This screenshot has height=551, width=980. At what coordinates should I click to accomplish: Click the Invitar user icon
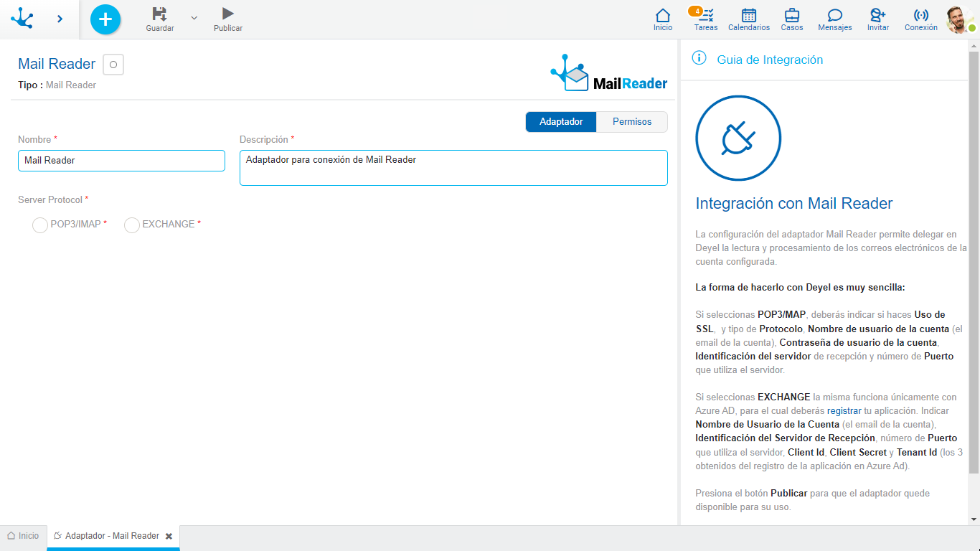pyautogui.click(x=878, y=19)
